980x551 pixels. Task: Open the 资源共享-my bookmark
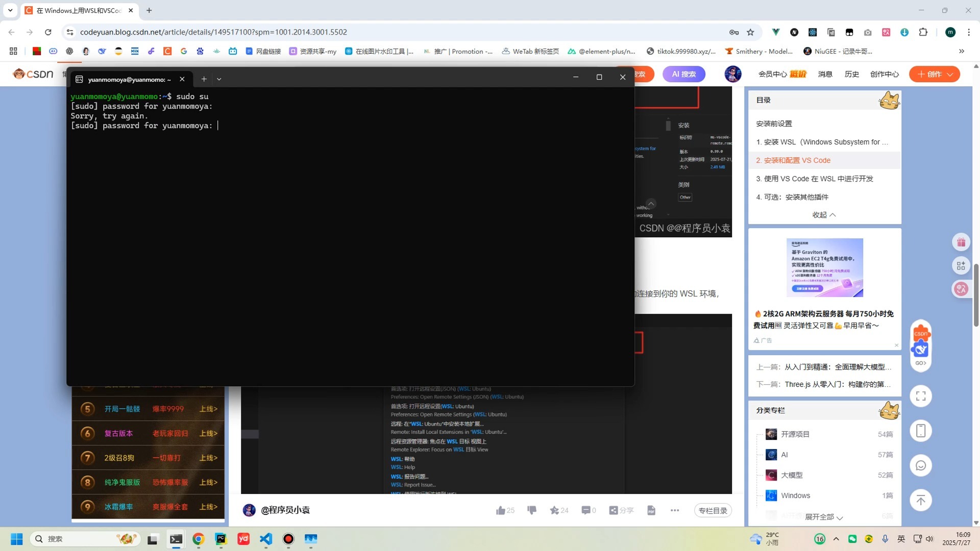[313, 51]
